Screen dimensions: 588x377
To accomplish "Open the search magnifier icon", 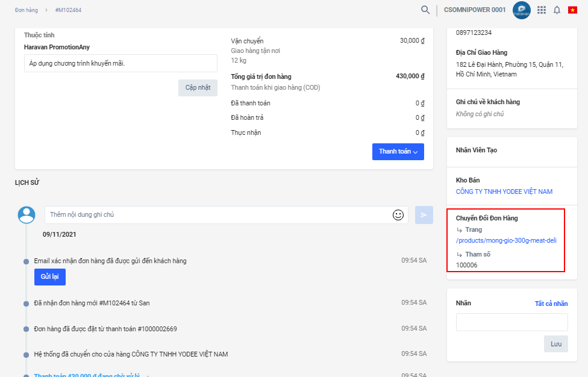I will pyautogui.click(x=425, y=10).
